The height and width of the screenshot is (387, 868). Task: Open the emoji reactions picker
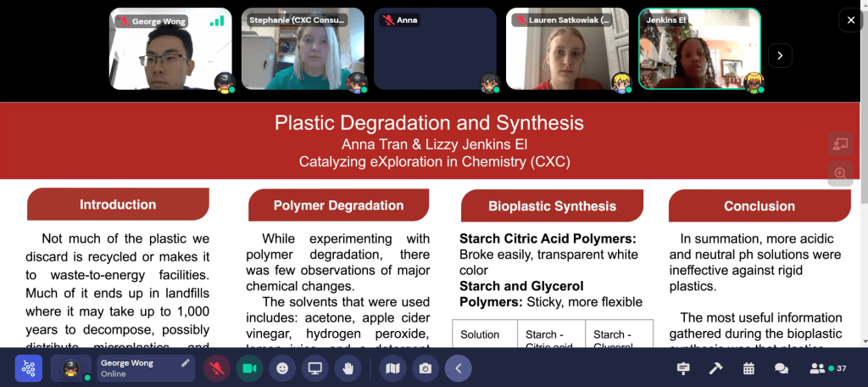282,368
